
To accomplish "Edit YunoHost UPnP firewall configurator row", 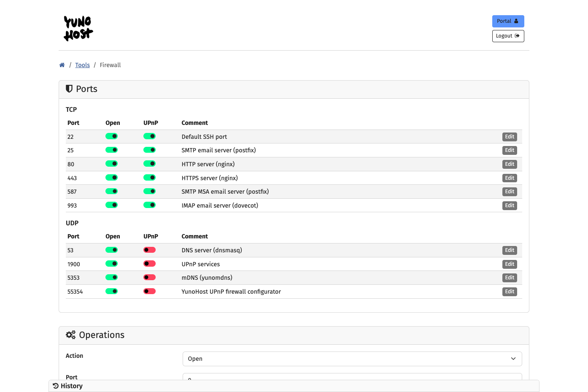I will (510, 292).
